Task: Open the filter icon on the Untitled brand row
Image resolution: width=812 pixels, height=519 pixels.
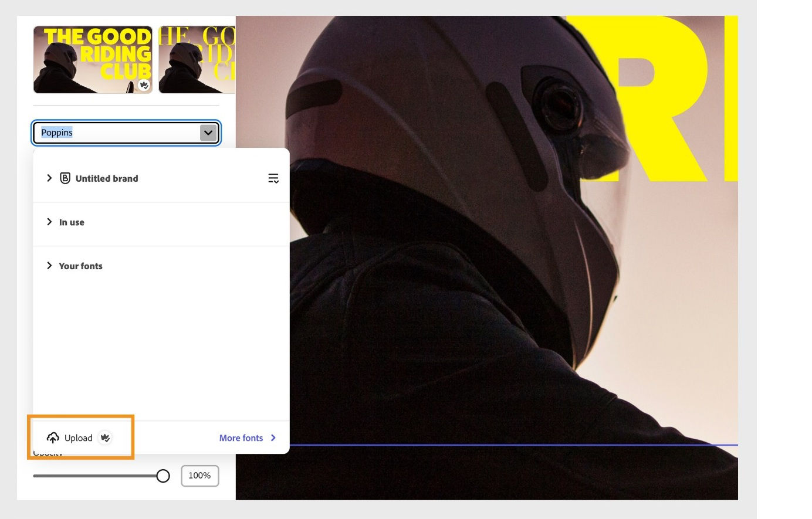Action: [273, 178]
